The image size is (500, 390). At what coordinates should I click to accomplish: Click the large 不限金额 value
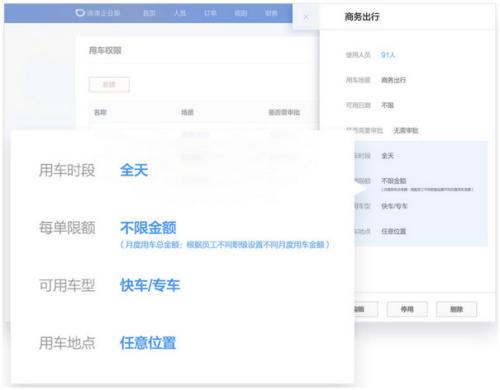coord(148,228)
